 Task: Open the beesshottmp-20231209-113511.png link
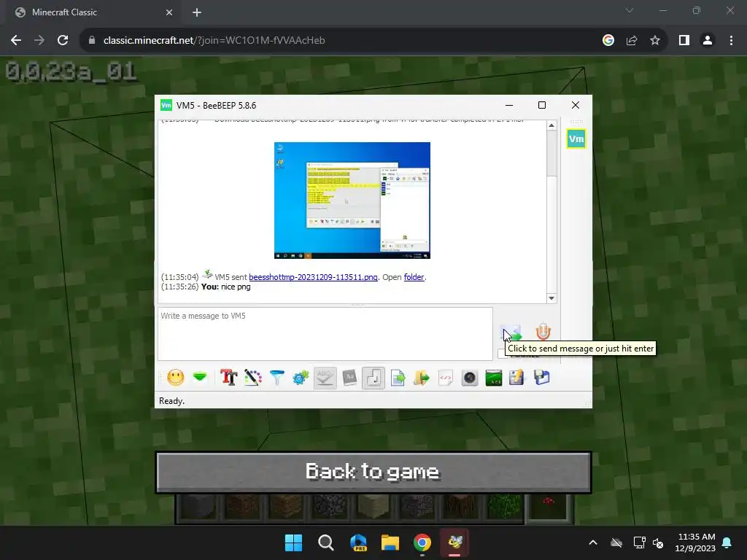click(x=313, y=277)
